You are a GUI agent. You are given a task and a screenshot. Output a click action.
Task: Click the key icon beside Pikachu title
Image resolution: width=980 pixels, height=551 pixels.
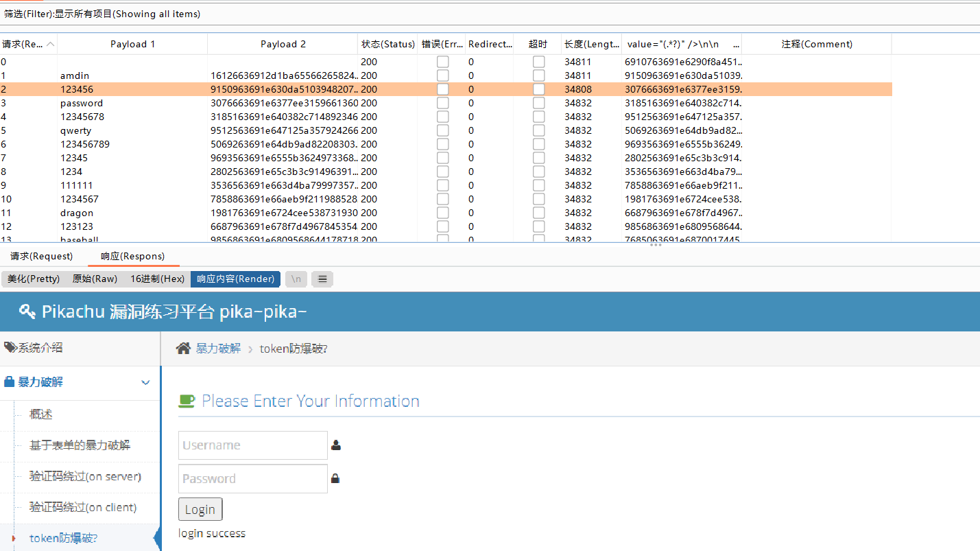(27, 312)
